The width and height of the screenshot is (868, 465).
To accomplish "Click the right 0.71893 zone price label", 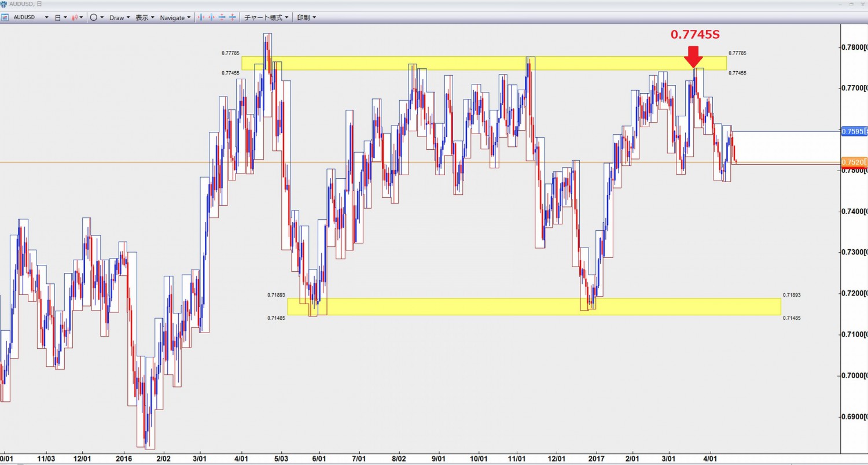I will click(791, 295).
